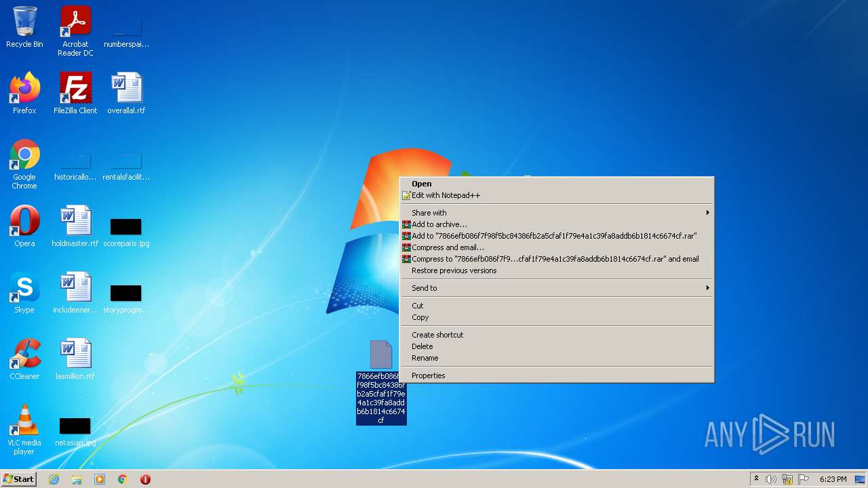Select the holdmaster.rtf document

(x=75, y=226)
